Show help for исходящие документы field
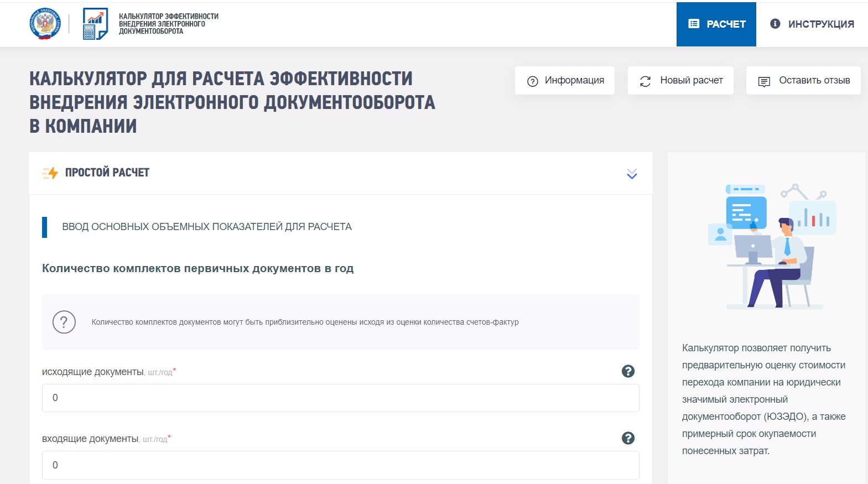This screenshot has height=484, width=868. 628,371
